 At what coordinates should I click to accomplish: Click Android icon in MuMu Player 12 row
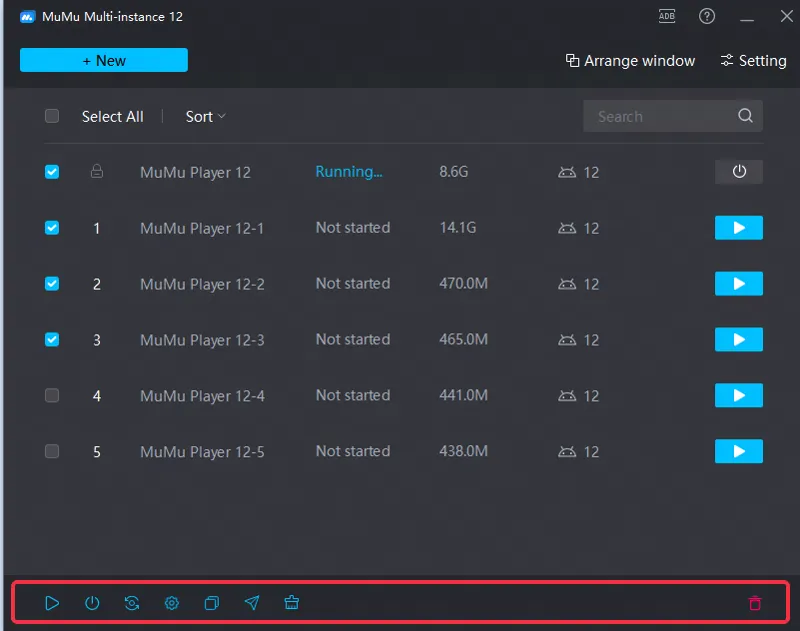point(567,172)
